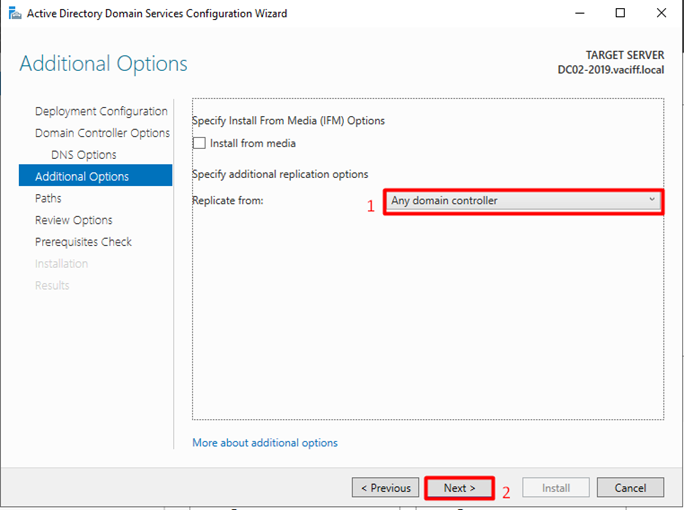
Task: Enable the Install from media checkbox
Action: pos(199,143)
